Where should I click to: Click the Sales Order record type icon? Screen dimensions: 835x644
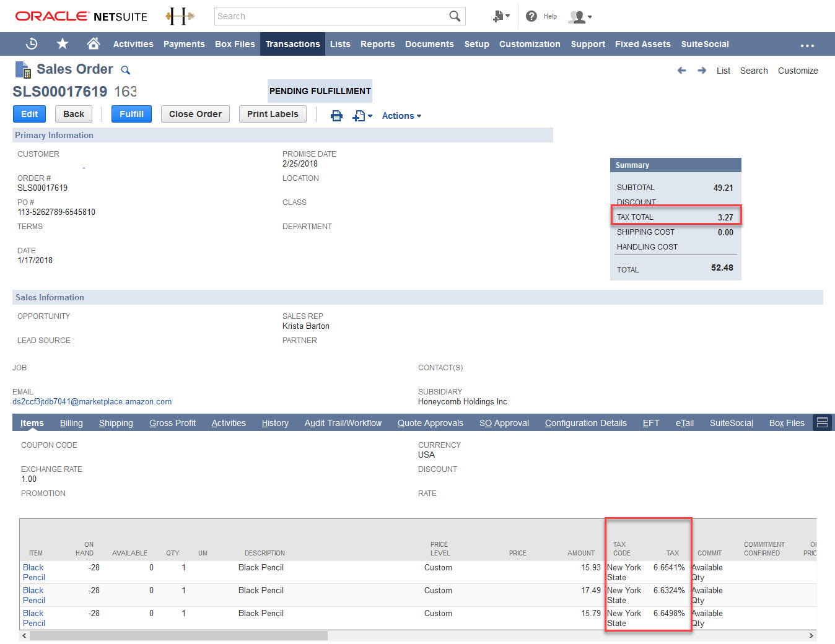pyautogui.click(x=23, y=69)
